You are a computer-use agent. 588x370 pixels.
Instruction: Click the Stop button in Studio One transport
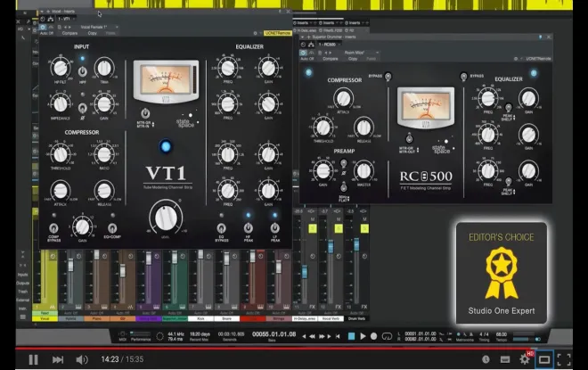351,336
